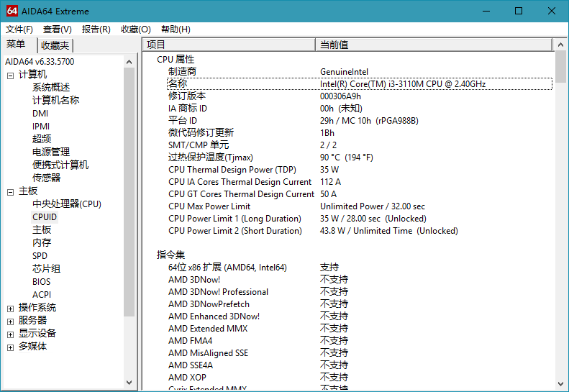
Task: Open the 报告(R) menu
Action: coord(96,29)
